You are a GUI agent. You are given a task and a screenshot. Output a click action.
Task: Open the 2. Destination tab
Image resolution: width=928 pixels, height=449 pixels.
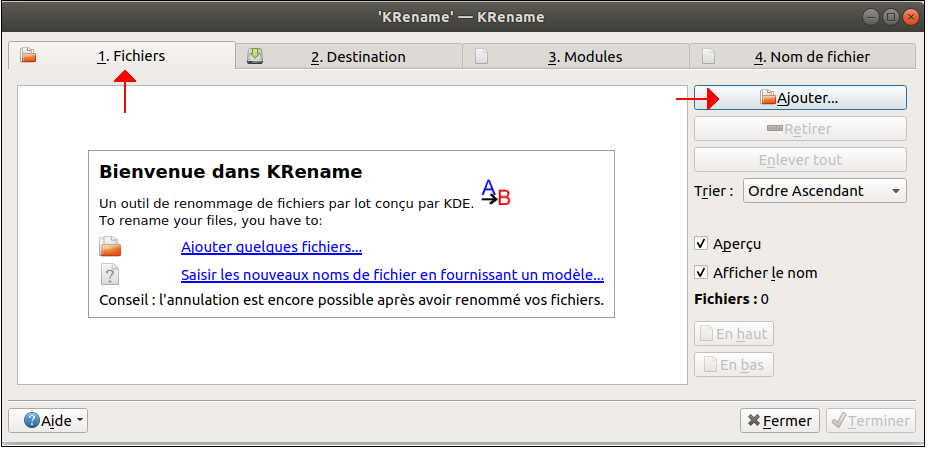[x=349, y=57]
